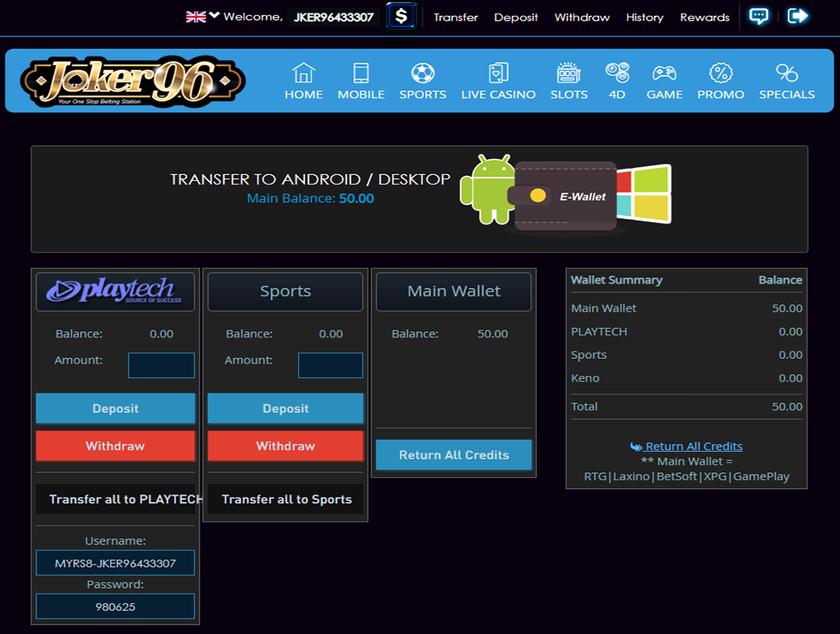Open the live chat bubble icon
840x634 pixels.
coord(758,16)
